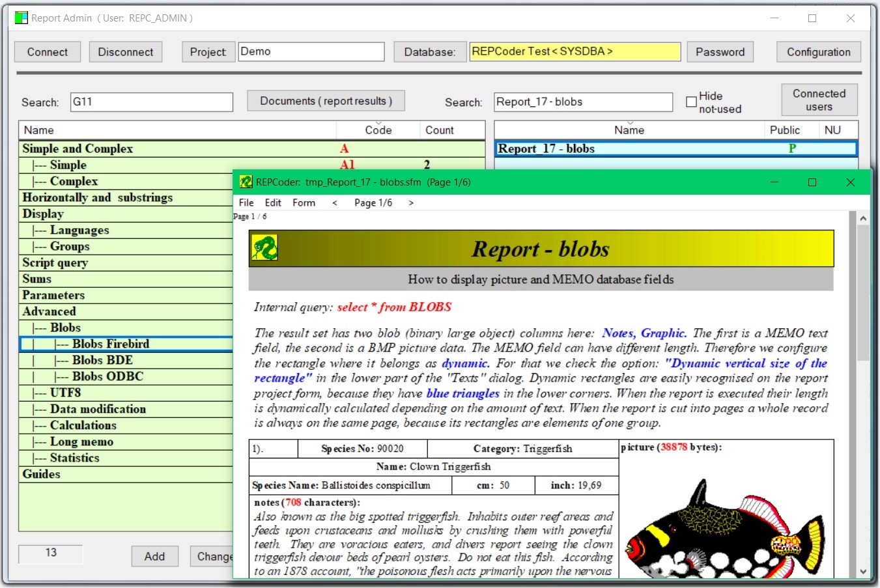Sort reports by Name column header
The width and height of the screenshot is (880, 588).
(x=629, y=130)
